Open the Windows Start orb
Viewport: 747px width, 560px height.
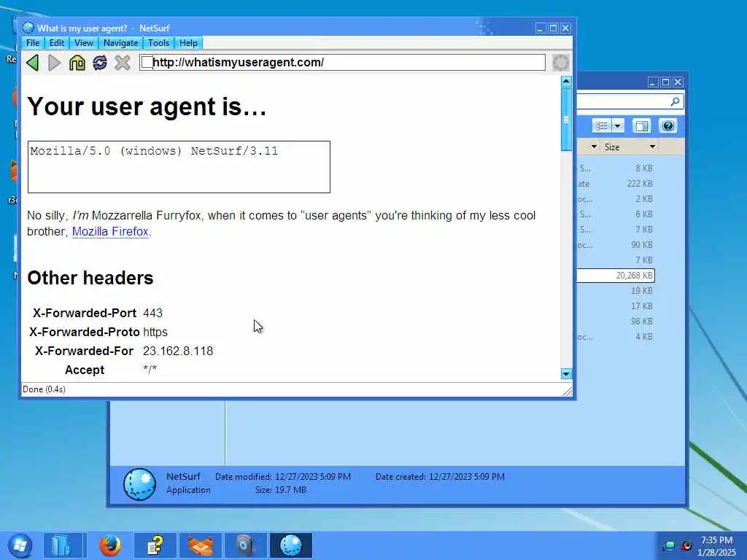tap(20, 545)
